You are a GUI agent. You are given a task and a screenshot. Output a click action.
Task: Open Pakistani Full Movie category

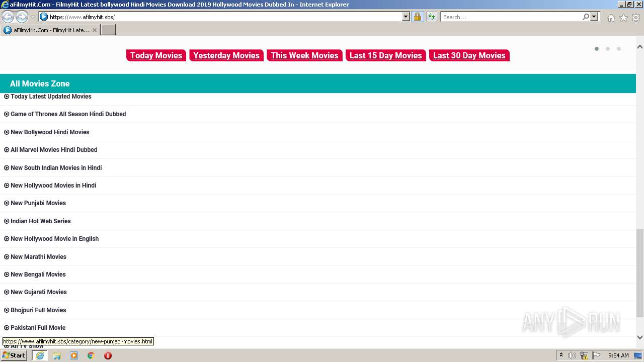35,328
